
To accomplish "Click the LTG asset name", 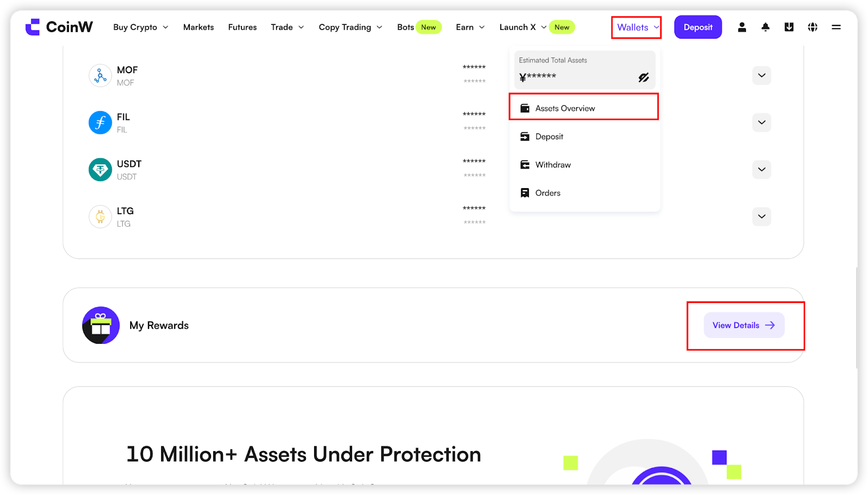I will pyautogui.click(x=125, y=211).
